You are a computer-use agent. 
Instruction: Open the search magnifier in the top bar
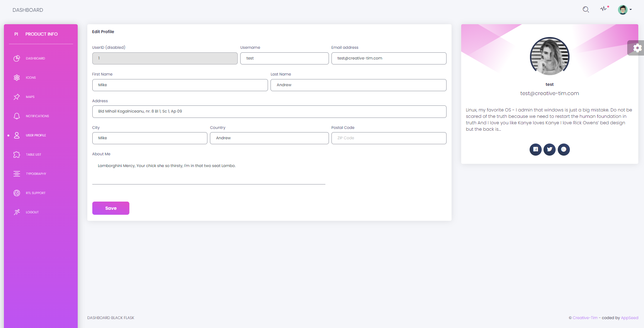[586, 10]
